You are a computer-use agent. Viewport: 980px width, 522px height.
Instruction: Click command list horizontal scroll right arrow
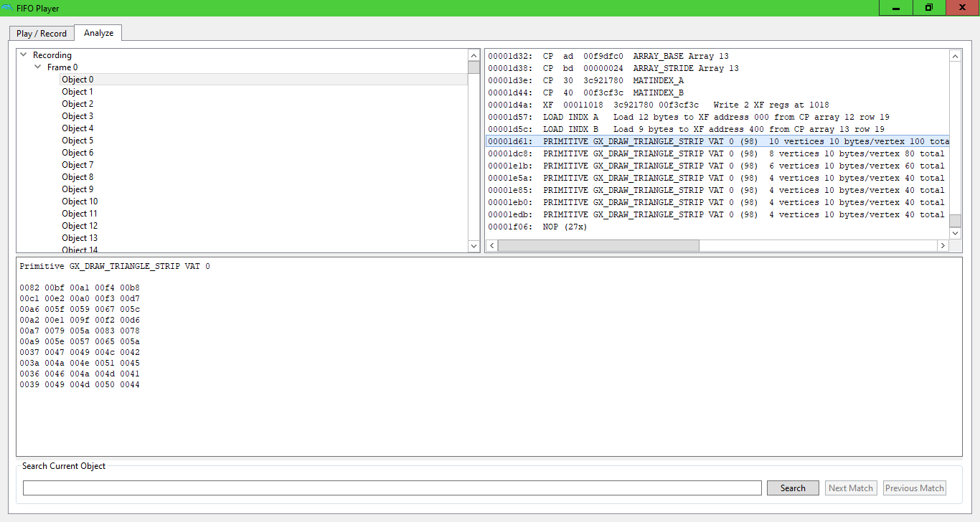click(x=943, y=246)
